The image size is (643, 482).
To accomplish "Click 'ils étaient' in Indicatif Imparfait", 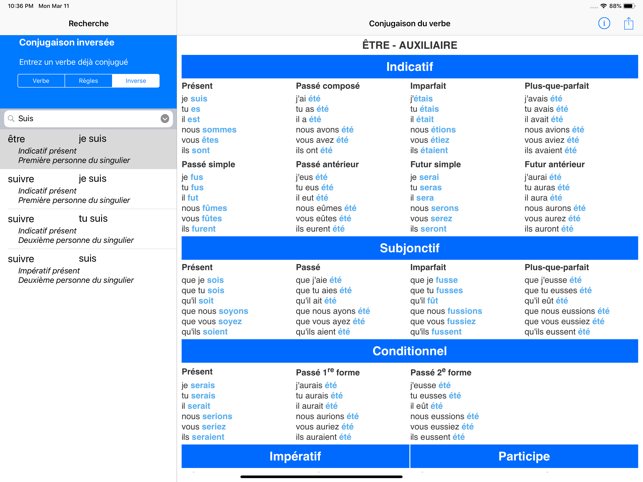I will point(429,150).
